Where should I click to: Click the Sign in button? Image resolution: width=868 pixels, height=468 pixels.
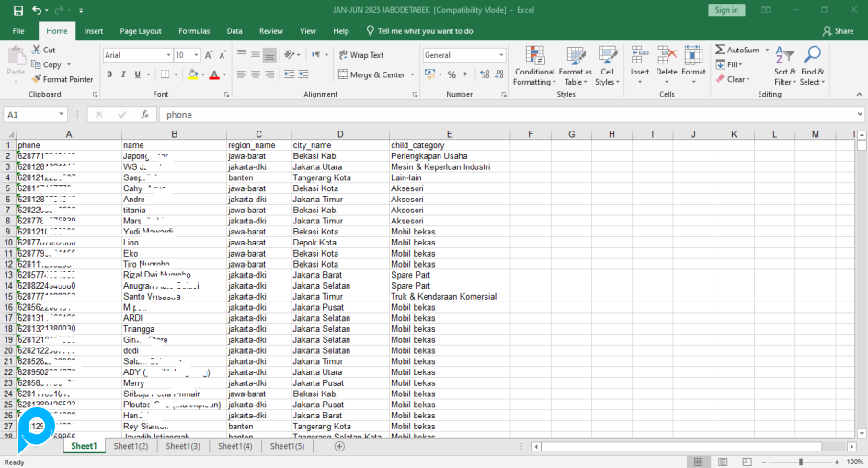[726, 10]
